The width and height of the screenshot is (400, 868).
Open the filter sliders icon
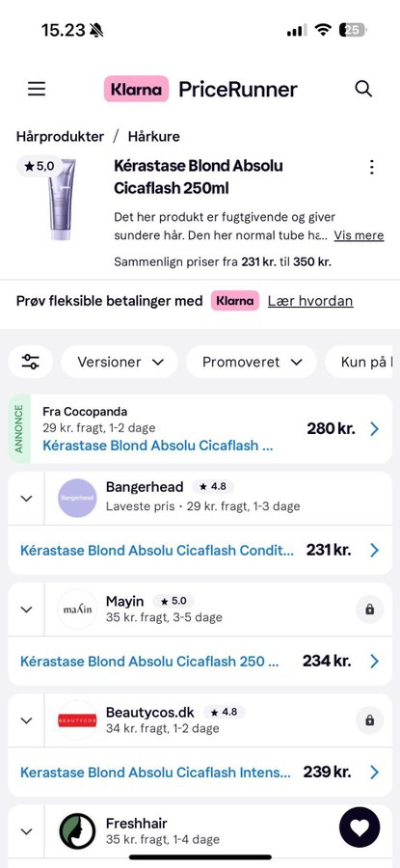click(31, 362)
